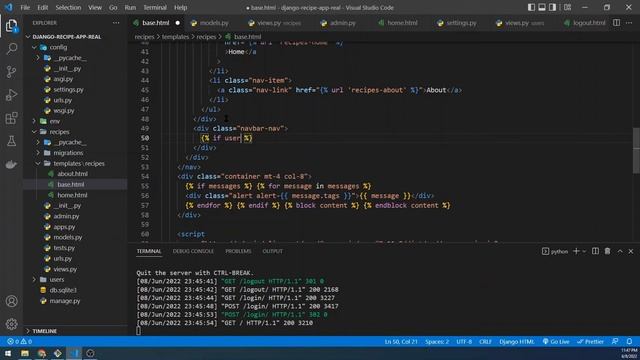Screen dimensions: 640x360
Task: Open manage.py in explorer
Action: [x=64, y=301]
